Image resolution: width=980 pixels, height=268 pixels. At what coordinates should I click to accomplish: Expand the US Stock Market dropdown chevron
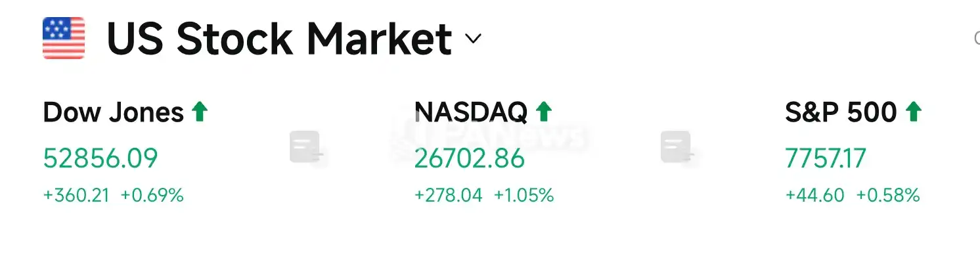click(x=473, y=39)
